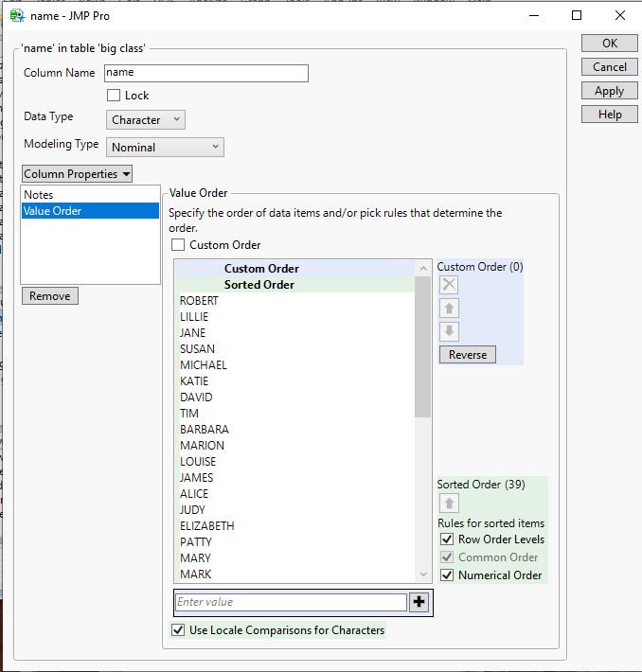Screen dimensions: 642x672
Task: Toggle the Lock checkbox
Action: [x=114, y=96]
